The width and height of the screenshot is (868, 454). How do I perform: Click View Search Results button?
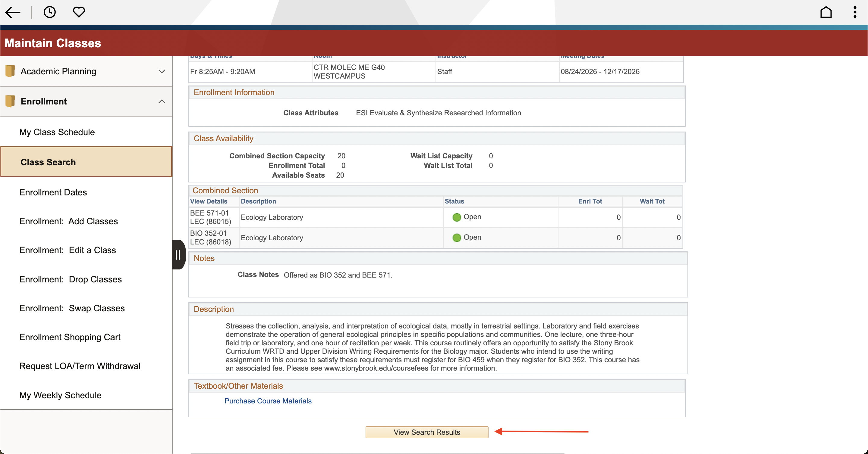tap(426, 432)
